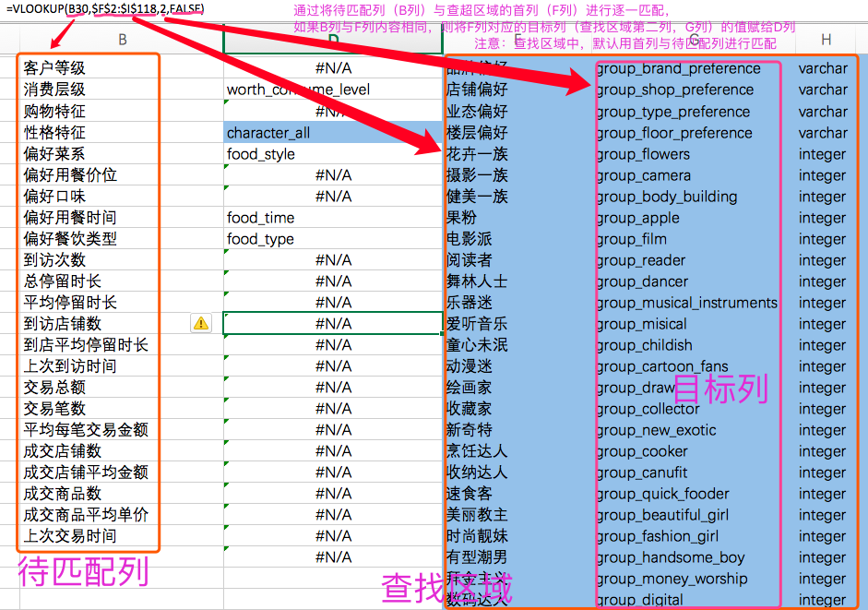Click the 消费层级 cell
Viewport: 868px width, 610px height.
[122, 90]
